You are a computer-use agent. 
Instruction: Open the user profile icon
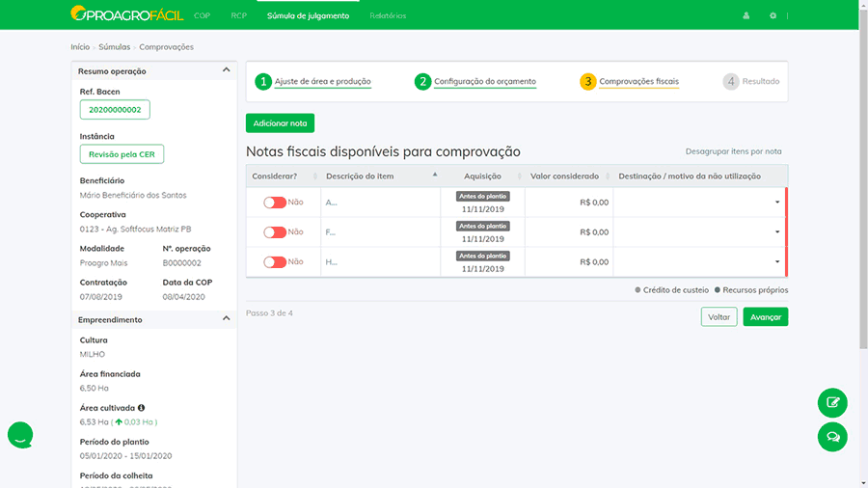(746, 15)
